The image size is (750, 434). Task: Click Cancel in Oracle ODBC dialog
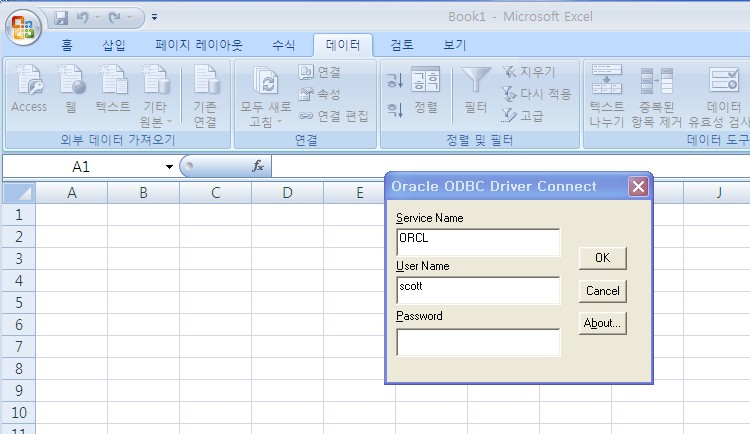click(x=603, y=291)
